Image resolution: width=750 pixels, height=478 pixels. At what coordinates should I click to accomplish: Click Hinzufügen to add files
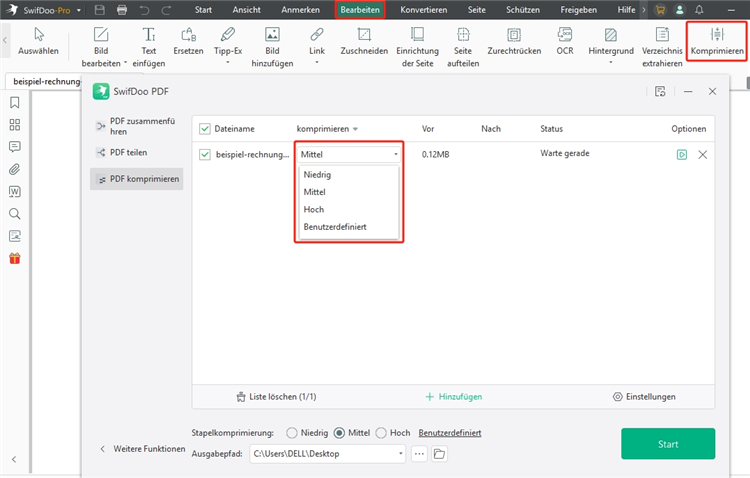tap(453, 397)
